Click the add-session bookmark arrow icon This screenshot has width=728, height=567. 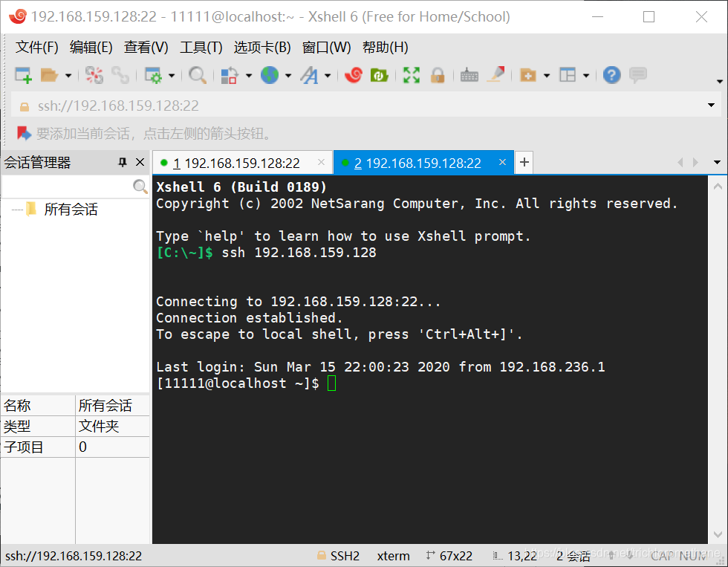[x=24, y=134]
